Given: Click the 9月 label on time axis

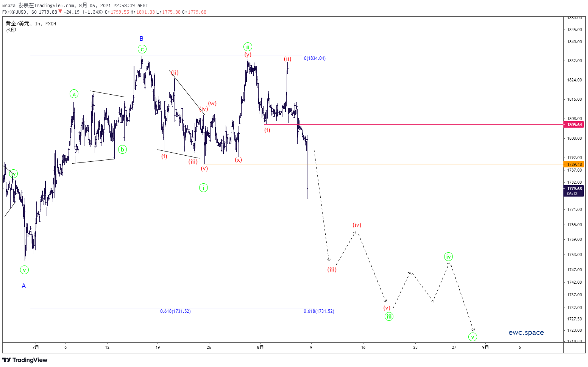Looking at the screenshot, I should click(485, 347).
